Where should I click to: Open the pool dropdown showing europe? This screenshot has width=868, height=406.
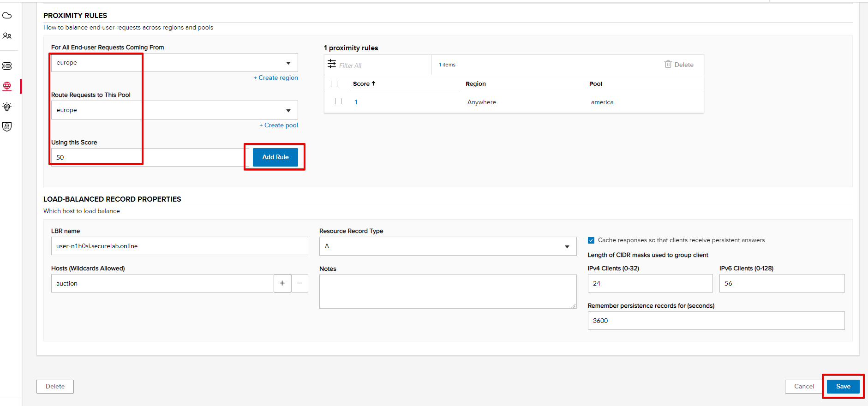174,110
